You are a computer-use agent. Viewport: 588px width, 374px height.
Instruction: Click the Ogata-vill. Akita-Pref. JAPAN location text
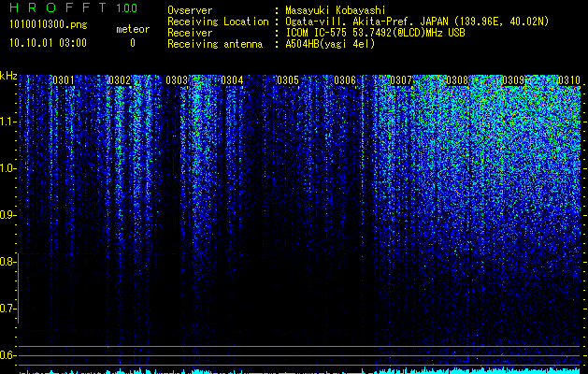pyautogui.click(x=417, y=22)
